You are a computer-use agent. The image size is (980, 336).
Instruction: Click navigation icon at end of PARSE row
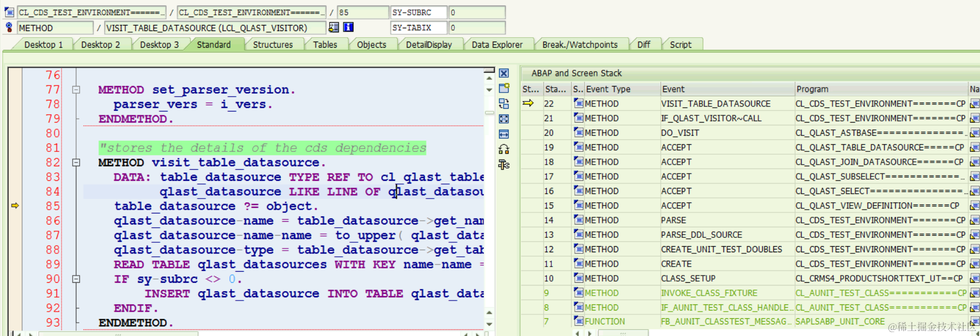pyautogui.click(x=974, y=220)
